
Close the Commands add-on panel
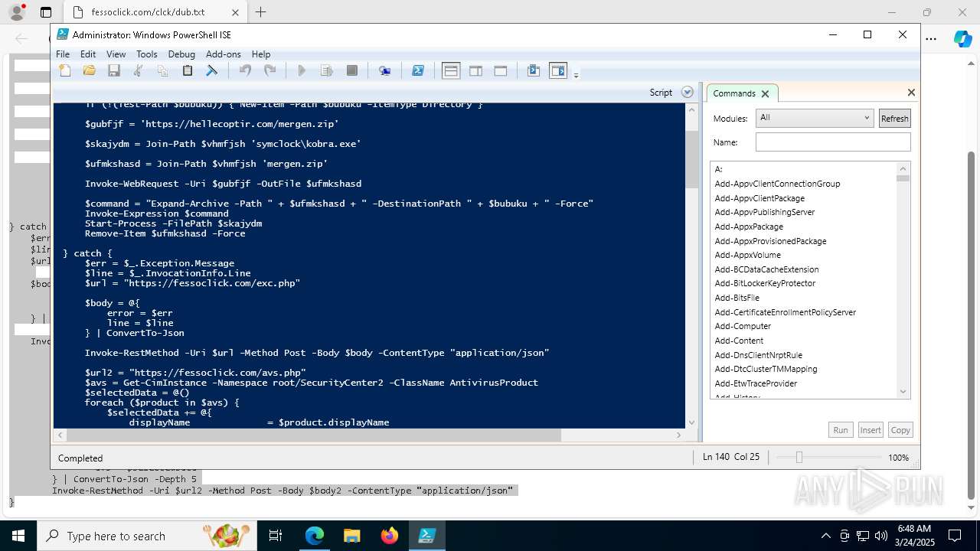(x=911, y=93)
